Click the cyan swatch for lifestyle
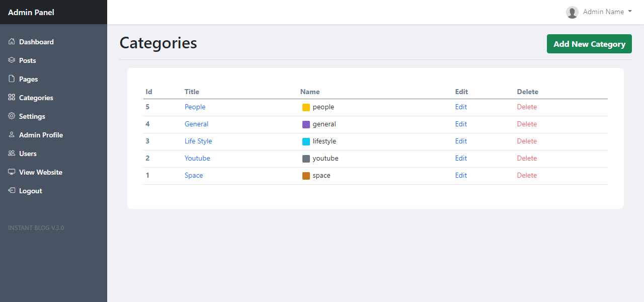The width and height of the screenshot is (644, 302). coord(306,141)
